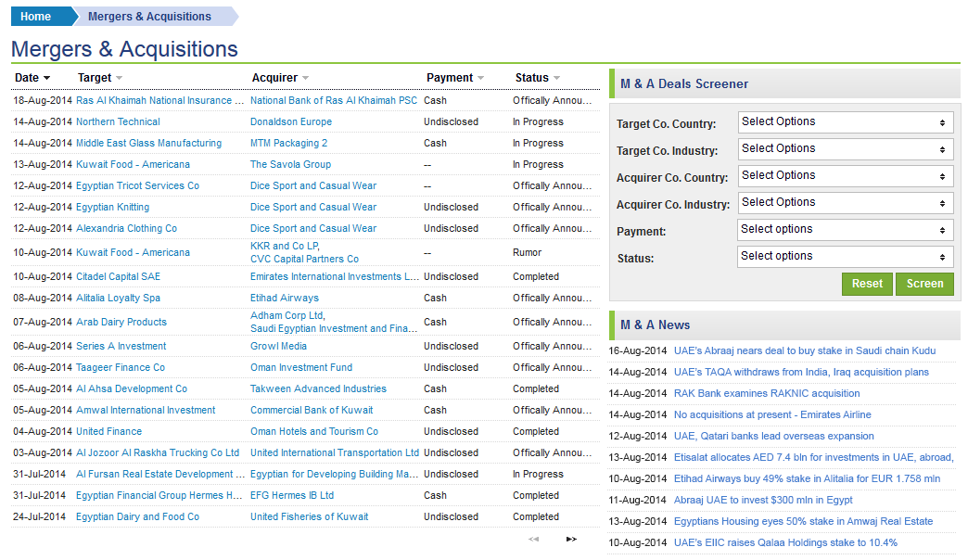Open Al Jozoor Al Raskha Trucking link

[x=158, y=453]
